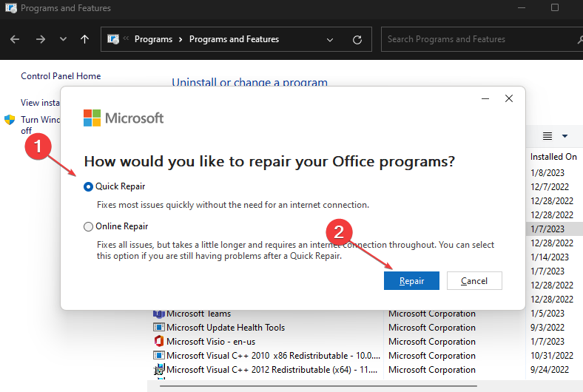Click the Repair button

click(411, 281)
